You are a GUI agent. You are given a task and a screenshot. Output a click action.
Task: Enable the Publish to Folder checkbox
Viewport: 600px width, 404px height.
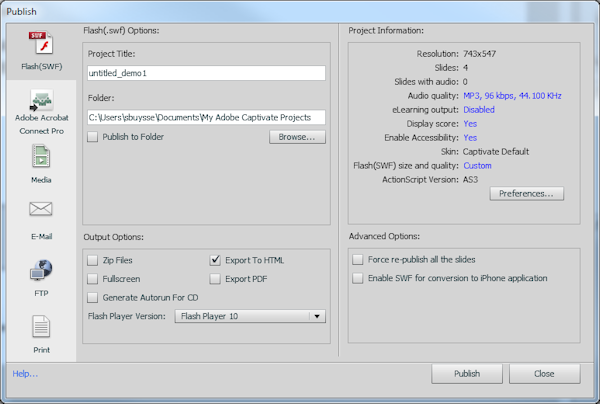[x=94, y=137]
